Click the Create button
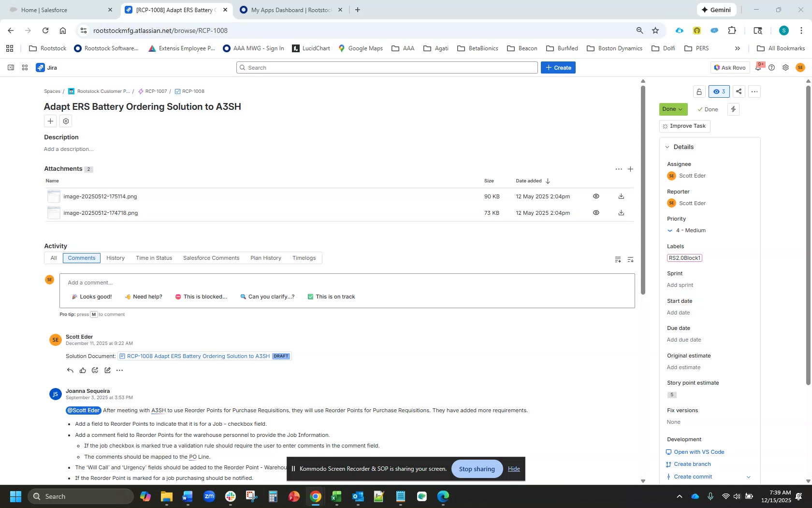Viewport: 812px width, 508px height. click(x=558, y=68)
